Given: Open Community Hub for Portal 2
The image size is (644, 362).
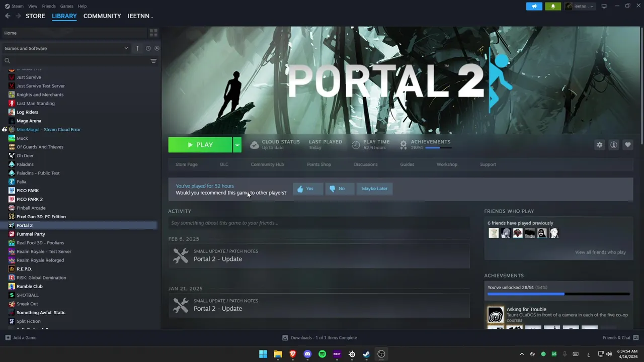Looking at the screenshot, I should (x=267, y=164).
